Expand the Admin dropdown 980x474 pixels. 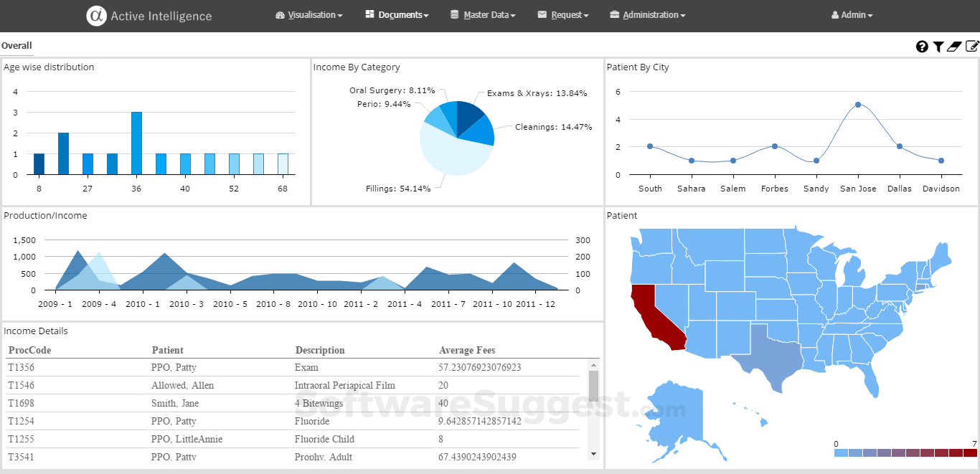coord(852,14)
